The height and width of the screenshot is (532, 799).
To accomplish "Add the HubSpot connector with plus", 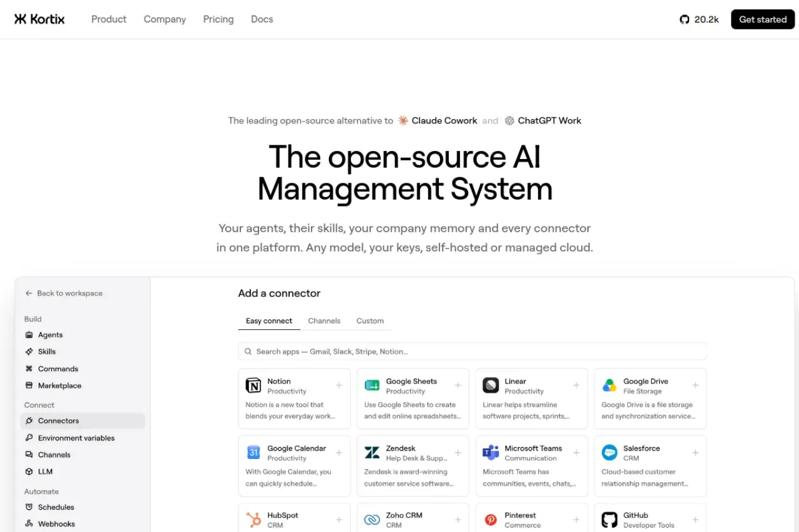I will 339,520.
